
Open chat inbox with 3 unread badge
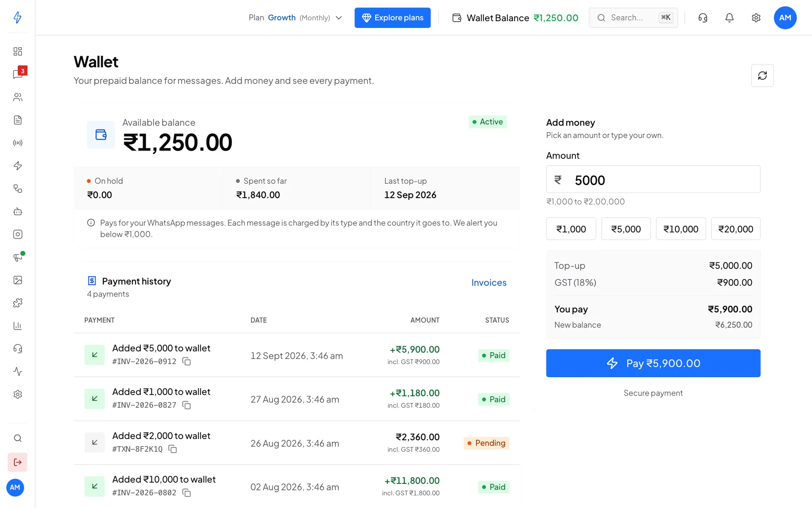click(x=17, y=74)
